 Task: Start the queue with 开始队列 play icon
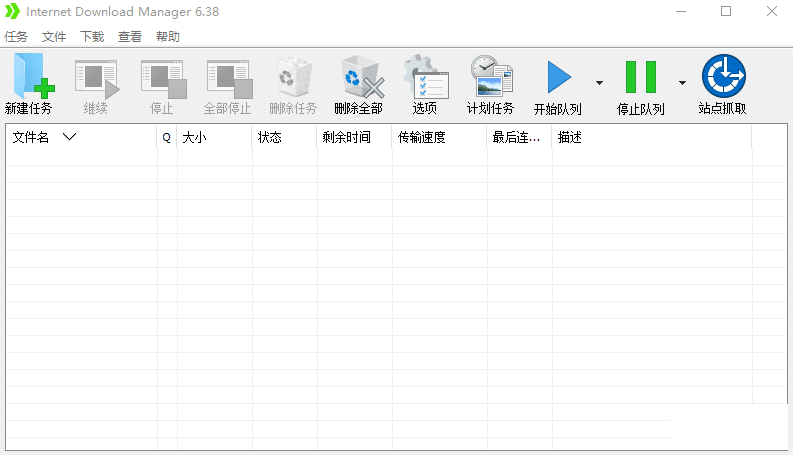(557, 78)
